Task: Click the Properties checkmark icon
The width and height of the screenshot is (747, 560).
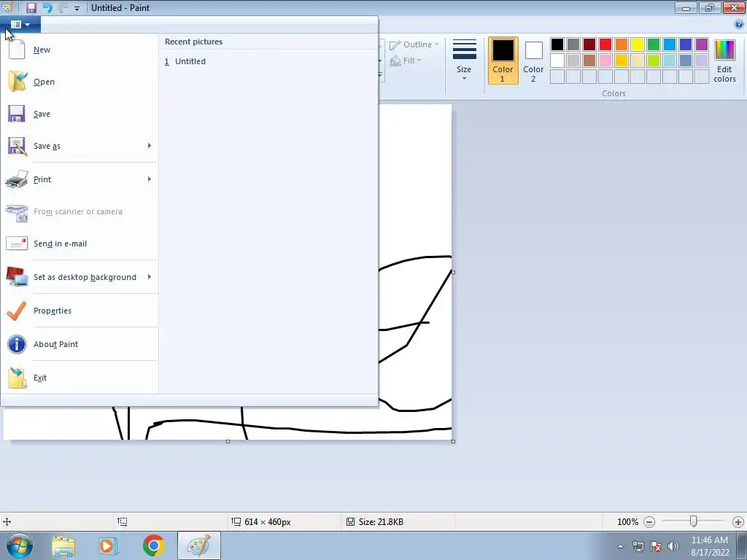Action: pyautogui.click(x=17, y=311)
